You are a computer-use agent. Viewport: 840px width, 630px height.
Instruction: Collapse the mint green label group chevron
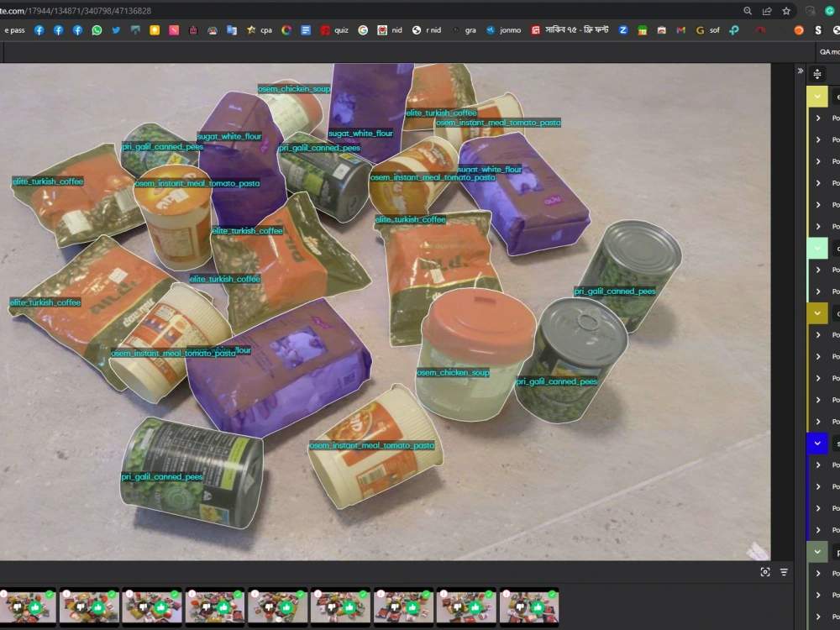tap(817, 248)
